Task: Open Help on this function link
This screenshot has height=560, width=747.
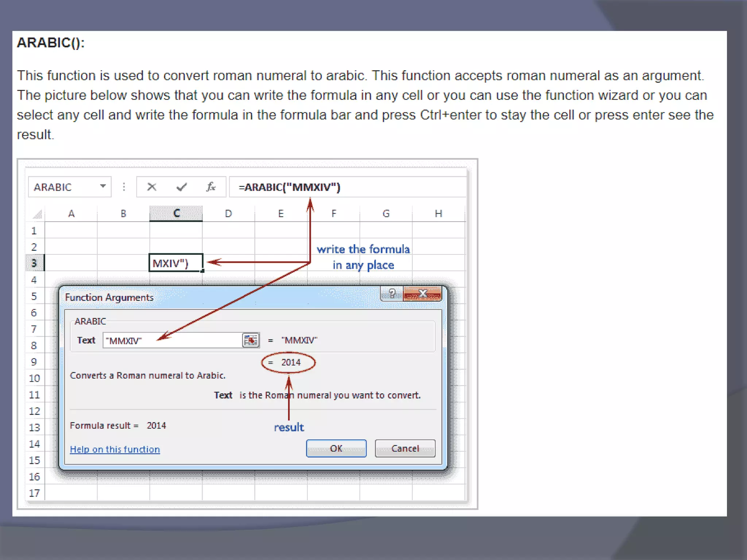Action: coord(115,450)
